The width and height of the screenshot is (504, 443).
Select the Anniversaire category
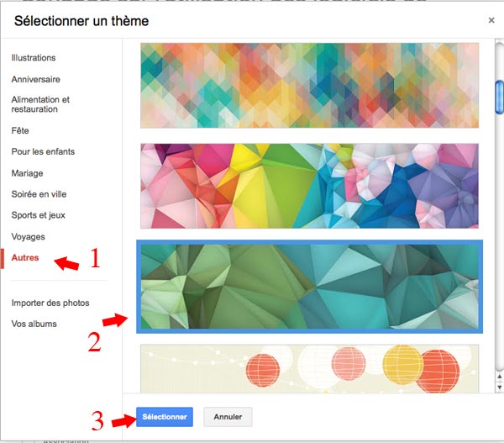click(36, 79)
